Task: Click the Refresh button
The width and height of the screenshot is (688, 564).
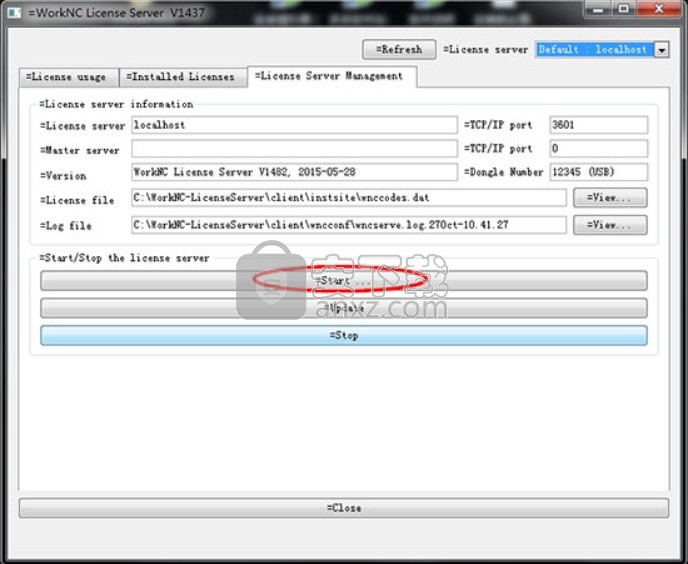Action: (x=399, y=49)
